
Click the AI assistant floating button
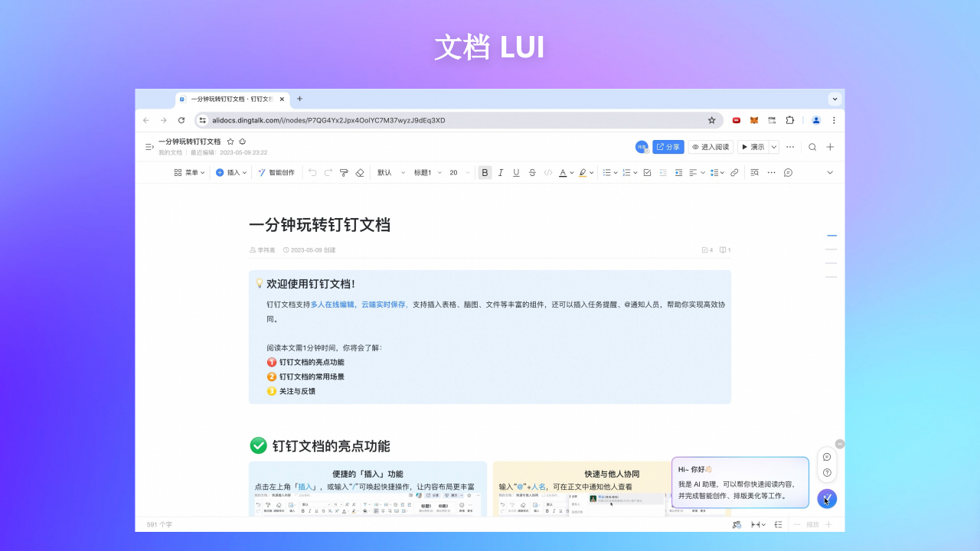tap(826, 498)
